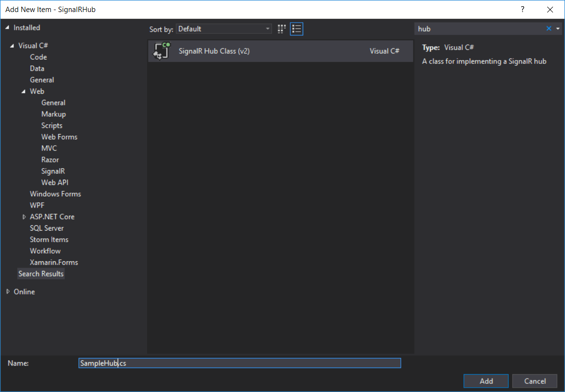The width and height of the screenshot is (565, 392).
Task: Click the template description text
Action: point(484,61)
